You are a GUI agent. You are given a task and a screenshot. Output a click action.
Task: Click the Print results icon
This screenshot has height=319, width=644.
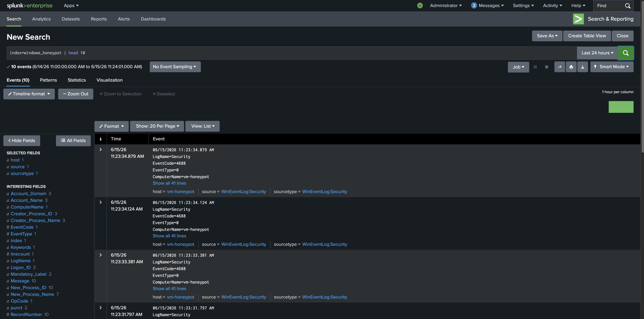tap(571, 67)
